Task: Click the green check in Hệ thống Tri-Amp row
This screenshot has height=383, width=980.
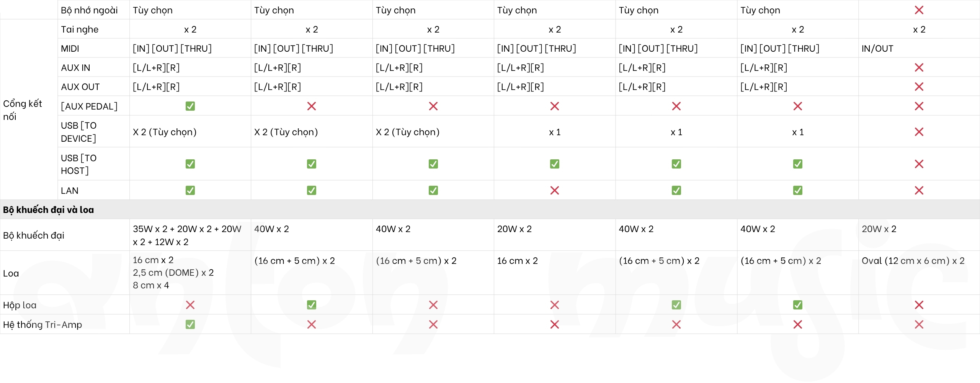Action: (190, 324)
